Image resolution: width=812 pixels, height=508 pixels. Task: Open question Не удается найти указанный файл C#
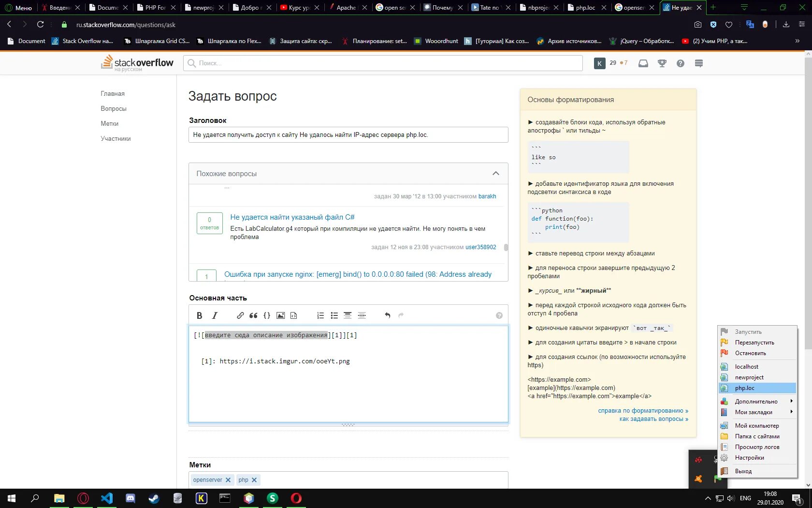(292, 217)
